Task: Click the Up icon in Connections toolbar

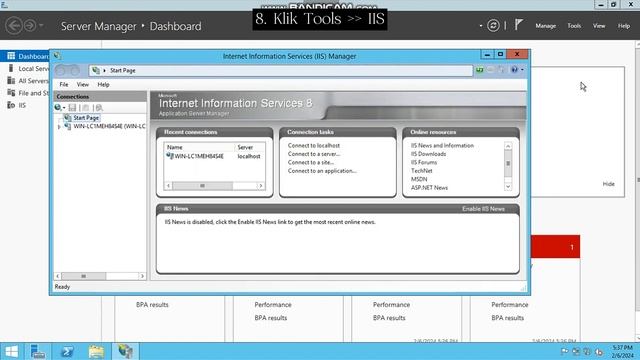Action: click(x=85, y=107)
